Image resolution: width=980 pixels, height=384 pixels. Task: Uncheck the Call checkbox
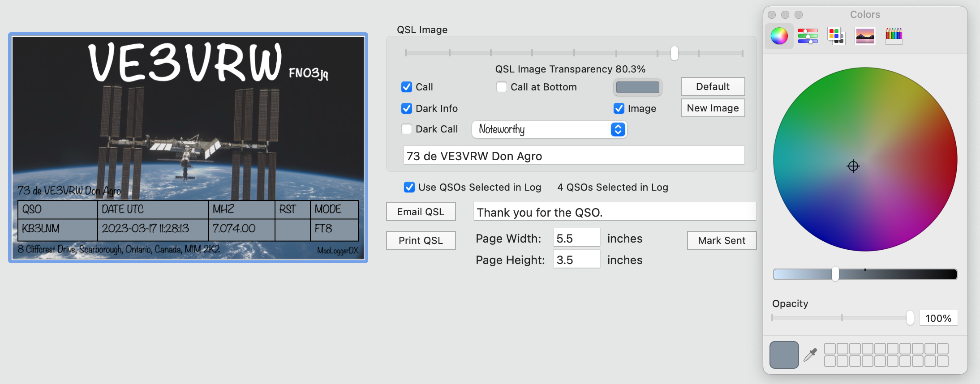(407, 87)
